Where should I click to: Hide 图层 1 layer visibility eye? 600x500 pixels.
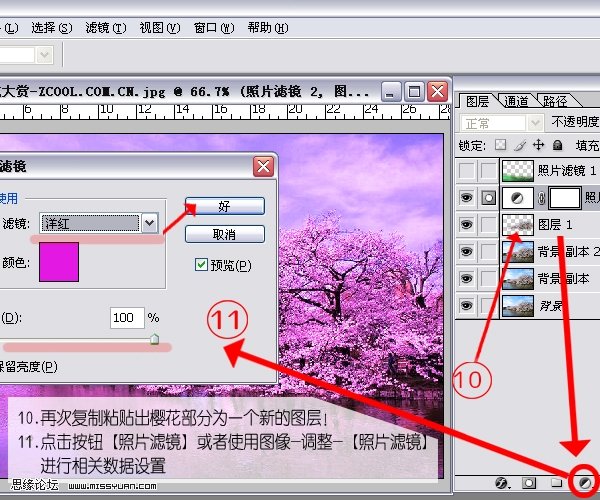[466, 224]
